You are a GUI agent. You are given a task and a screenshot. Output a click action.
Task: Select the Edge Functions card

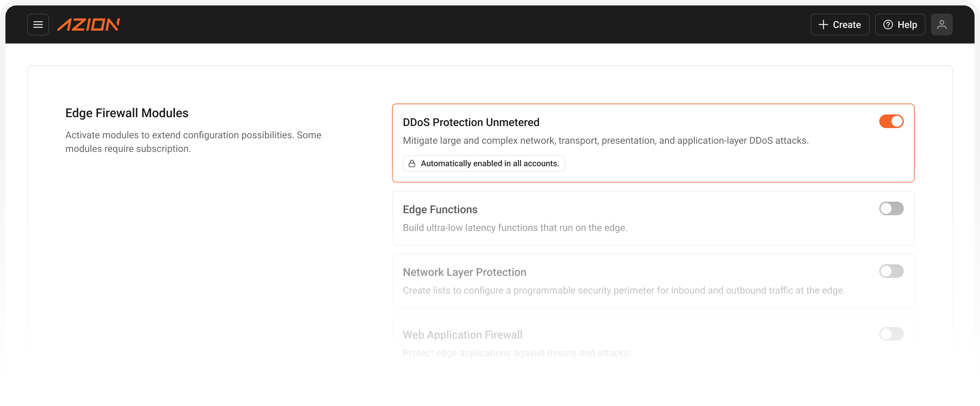pos(653,218)
